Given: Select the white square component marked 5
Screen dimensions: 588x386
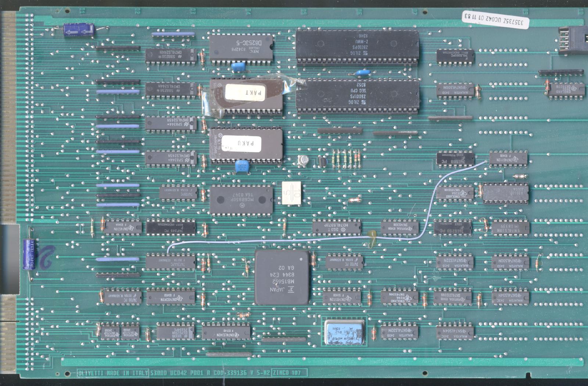Looking at the screenshot, I should point(292,193).
